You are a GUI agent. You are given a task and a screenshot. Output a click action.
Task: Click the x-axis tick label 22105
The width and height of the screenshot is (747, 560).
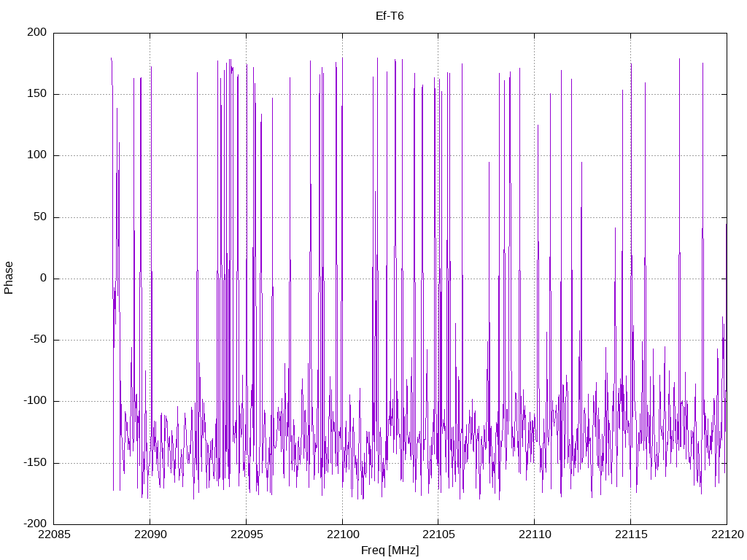point(438,534)
